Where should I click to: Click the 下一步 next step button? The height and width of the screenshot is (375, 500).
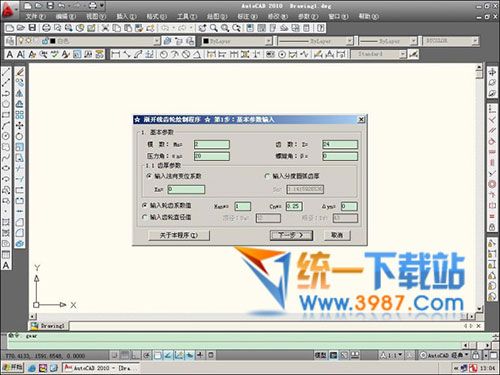pyautogui.click(x=291, y=235)
